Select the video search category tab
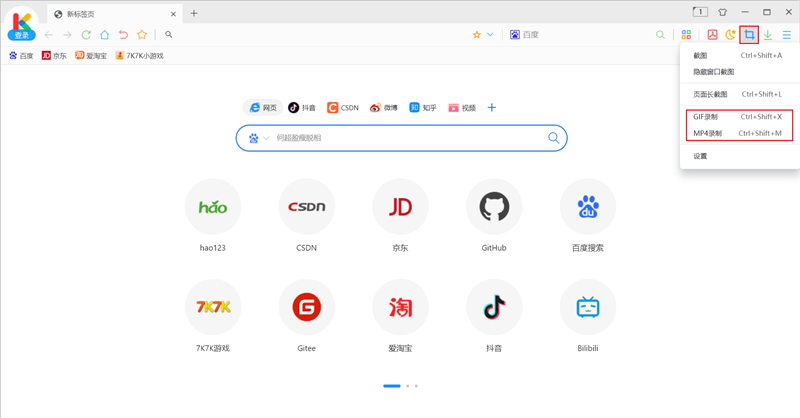 [462, 108]
